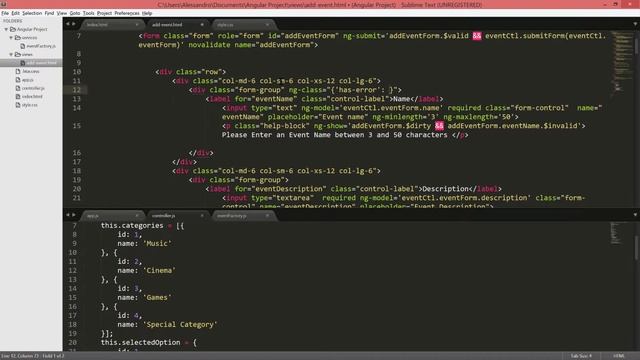Click the file icon beside controller.js

pyautogui.click(x=18, y=88)
